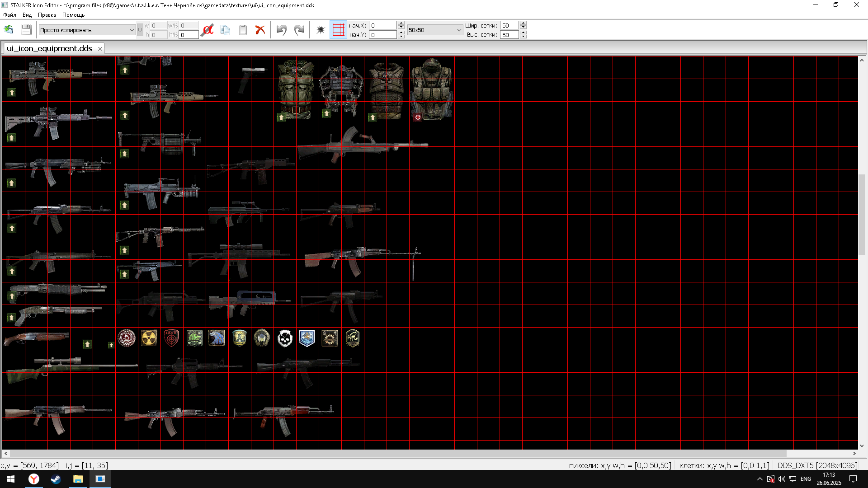Select the green military vest armor icon
The width and height of the screenshot is (868, 488).
click(x=296, y=89)
